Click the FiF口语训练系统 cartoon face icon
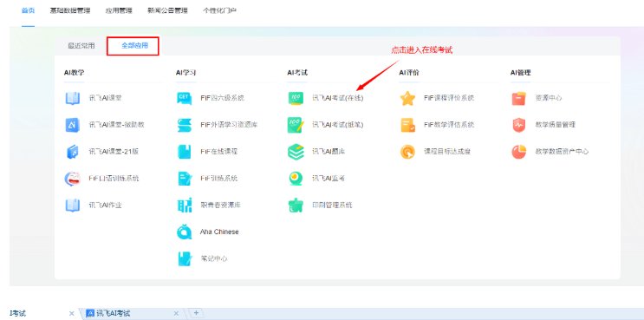This screenshot has height=320, width=644. (x=73, y=179)
